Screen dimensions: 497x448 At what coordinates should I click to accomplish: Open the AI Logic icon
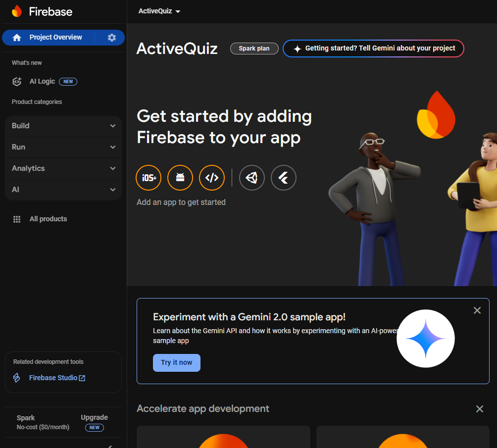pyautogui.click(x=17, y=82)
